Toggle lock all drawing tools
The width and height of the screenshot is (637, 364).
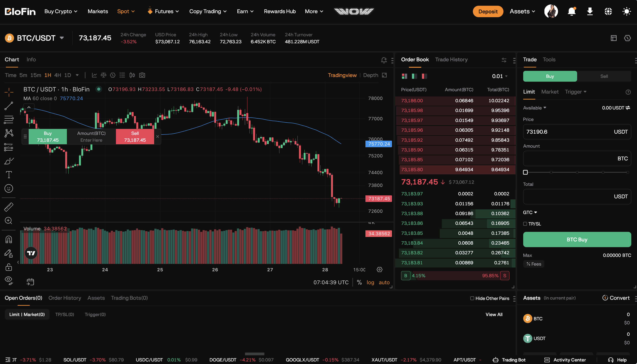9,267
